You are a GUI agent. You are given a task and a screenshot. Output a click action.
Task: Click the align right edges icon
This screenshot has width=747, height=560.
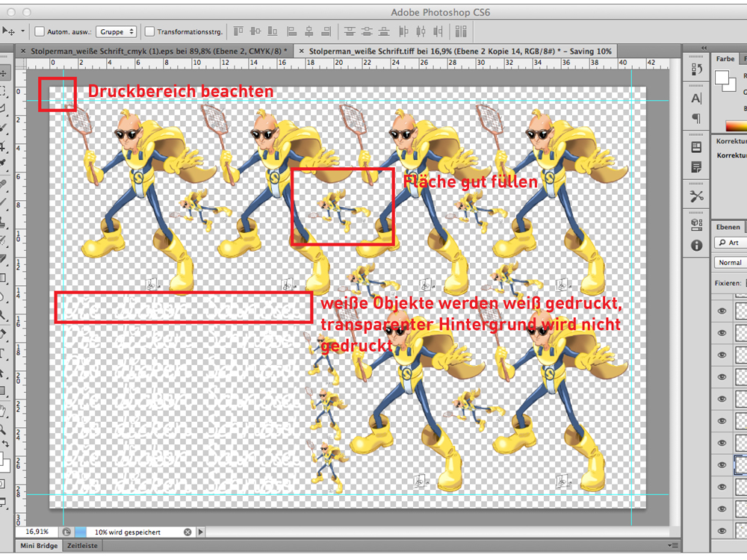(x=326, y=31)
